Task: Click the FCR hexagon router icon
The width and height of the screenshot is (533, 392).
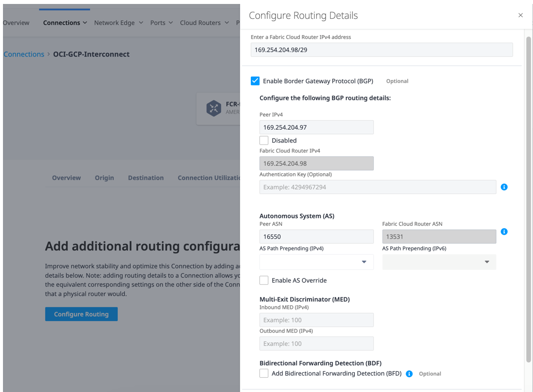Action: pyautogui.click(x=214, y=108)
